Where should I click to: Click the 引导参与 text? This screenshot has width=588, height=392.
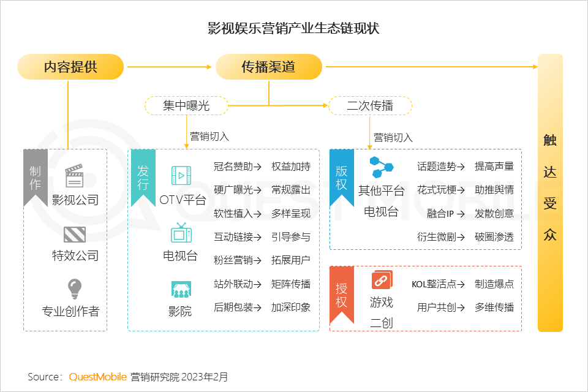(x=291, y=236)
